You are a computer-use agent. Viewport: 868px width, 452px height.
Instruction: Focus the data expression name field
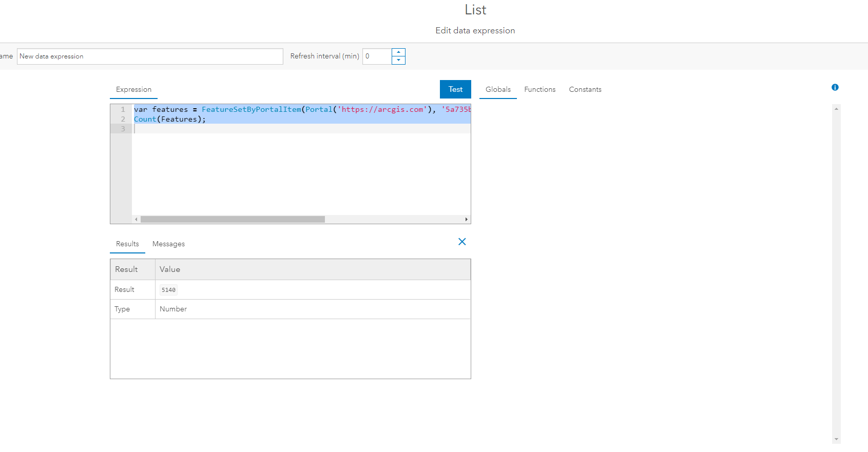[150, 56]
